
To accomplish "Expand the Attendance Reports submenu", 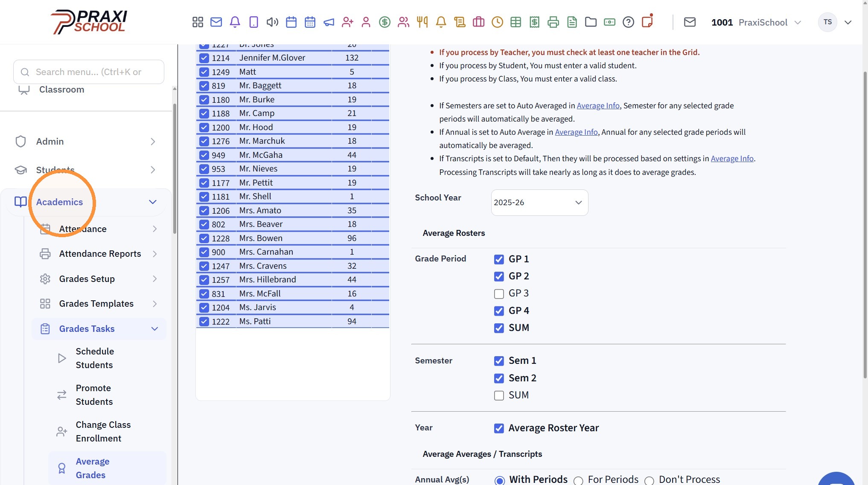I will (99, 254).
